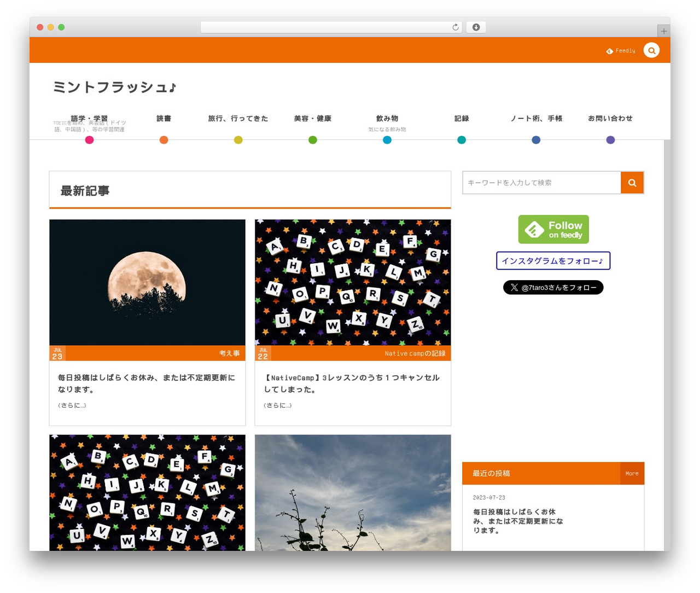Viewport: 700px width, 593px height.
Task: Click the blue dot under 飲み物
Action: coord(387,140)
